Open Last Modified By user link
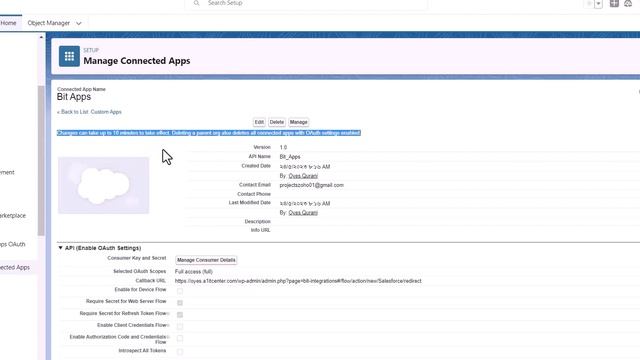The width and height of the screenshot is (640, 360). pyautogui.click(x=303, y=213)
